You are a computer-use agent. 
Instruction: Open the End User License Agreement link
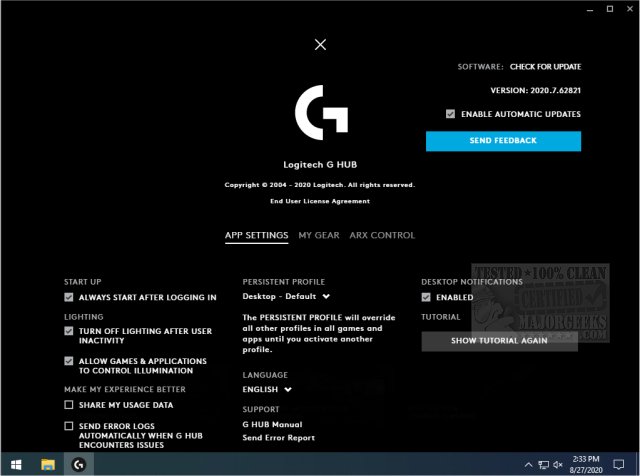pos(320,201)
